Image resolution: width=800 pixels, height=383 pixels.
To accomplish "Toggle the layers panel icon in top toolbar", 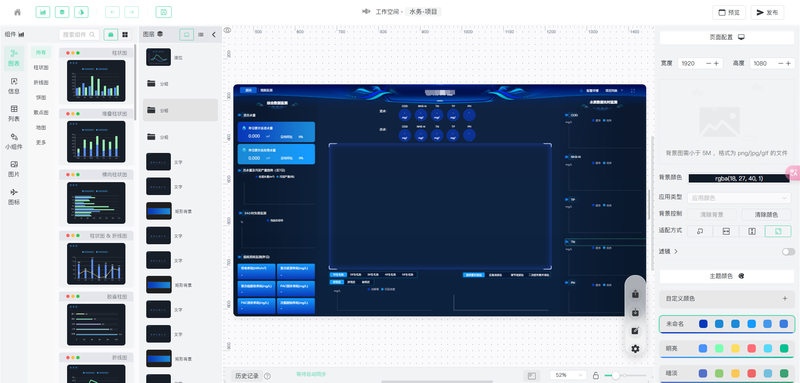I will (62, 12).
